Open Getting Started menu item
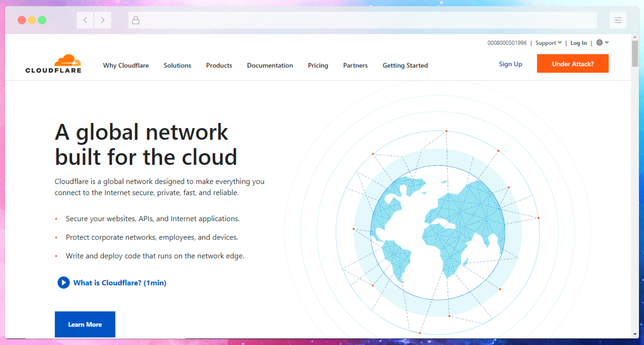The height and width of the screenshot is (345, 644). point(405,65)
